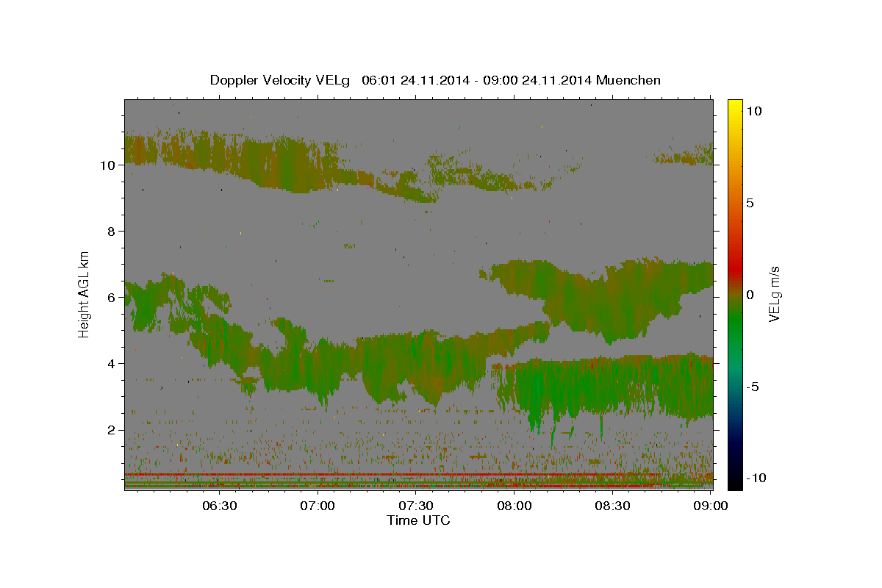Click the '09:00' time axis label
882x588 pixels.
pyautogui.click(x=711, y=506)
